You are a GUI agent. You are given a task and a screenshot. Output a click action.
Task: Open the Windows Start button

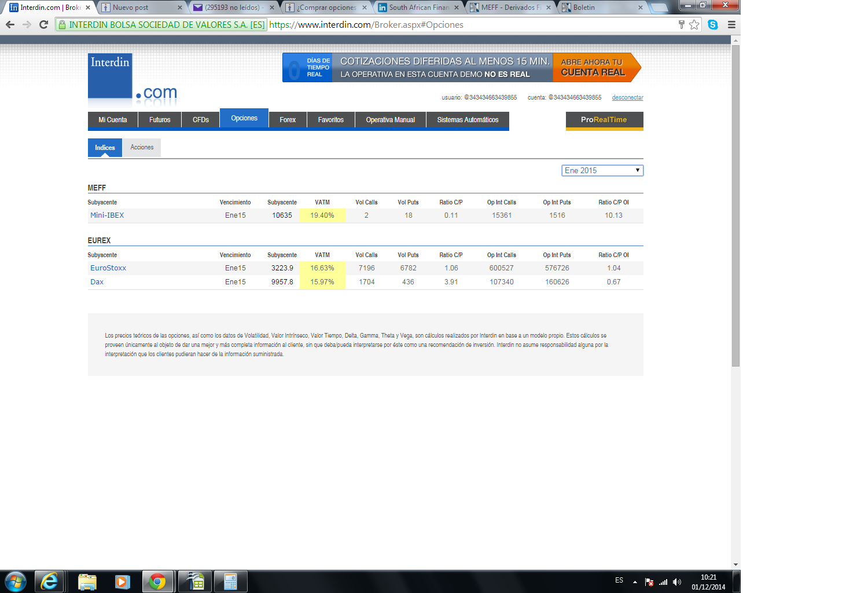click(15, 581)
